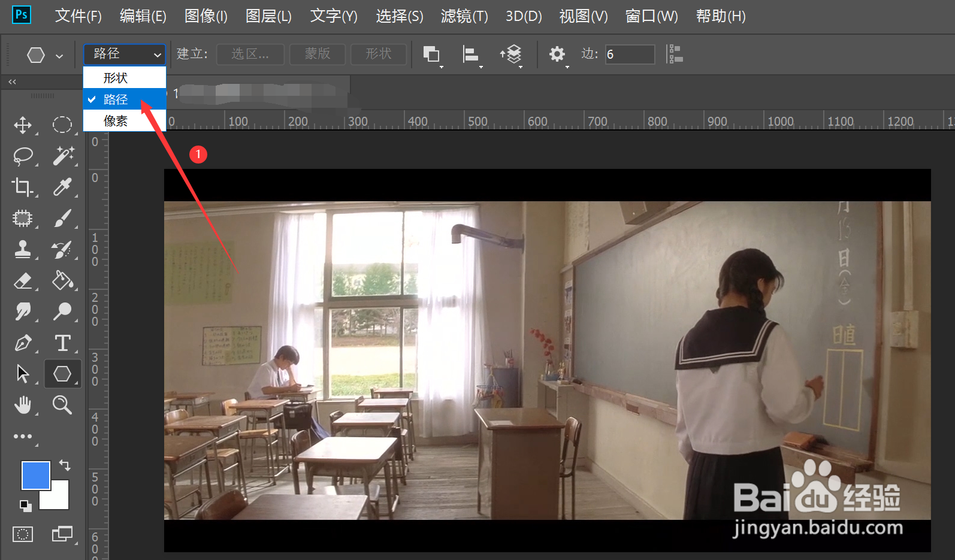Collapse the tools panel double-arrow

pos(12,81)
